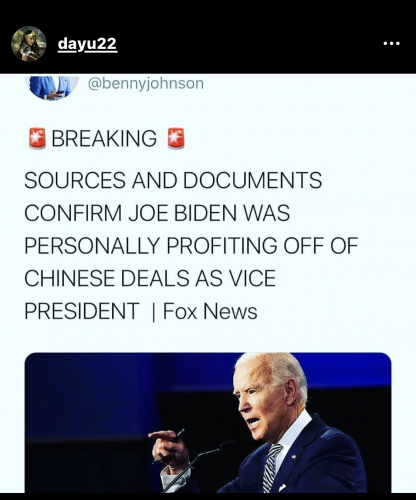Viewport: 416px width, 500px height.
Task: Open the dayu22 profile avatar
Action: pyautogui.click(x=29, y=44)
